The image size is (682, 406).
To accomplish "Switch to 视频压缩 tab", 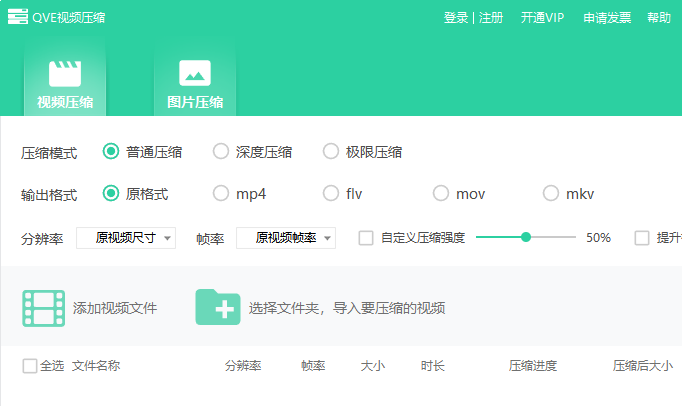I will click(x=65, y=102).
